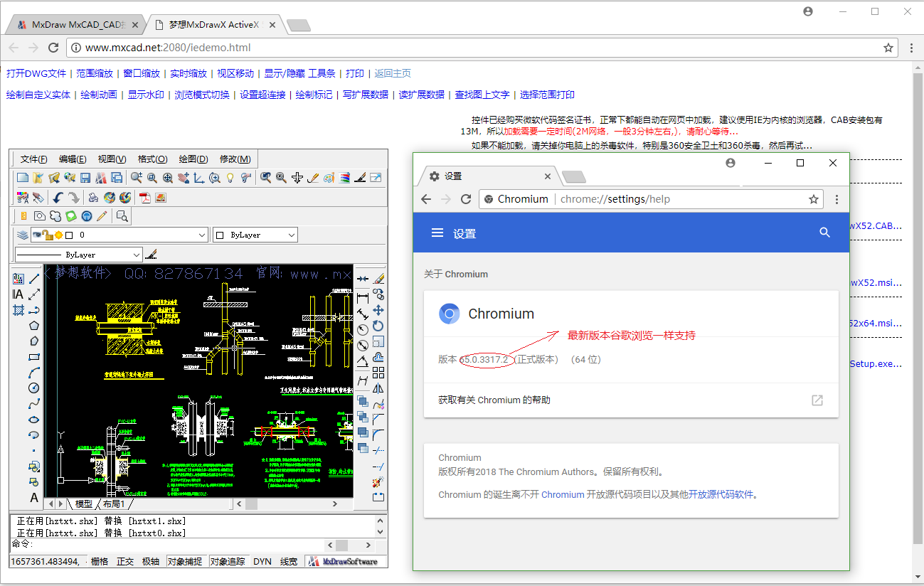
Task: Click the Undo arrow icon
Action: pos(58,197)
